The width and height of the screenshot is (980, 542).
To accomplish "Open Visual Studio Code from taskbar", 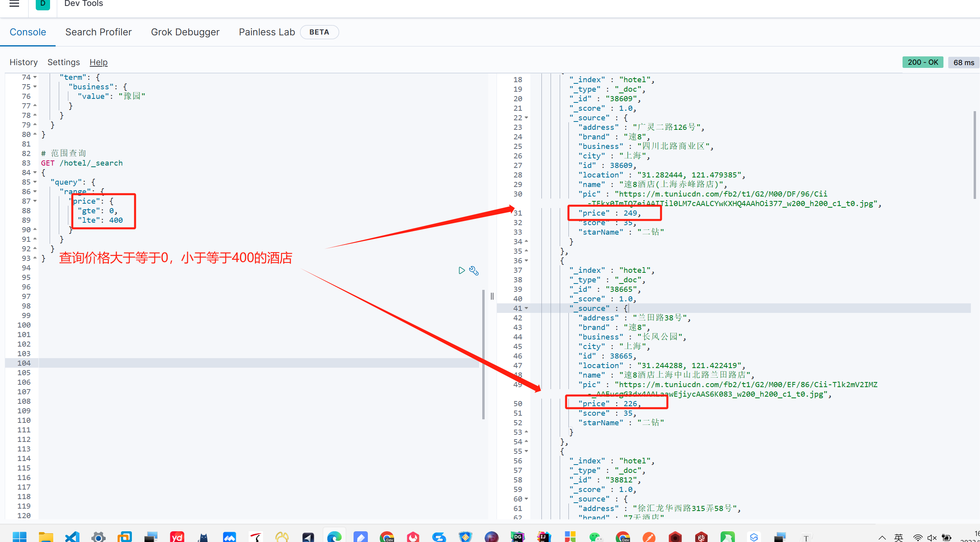I will 72,537.
